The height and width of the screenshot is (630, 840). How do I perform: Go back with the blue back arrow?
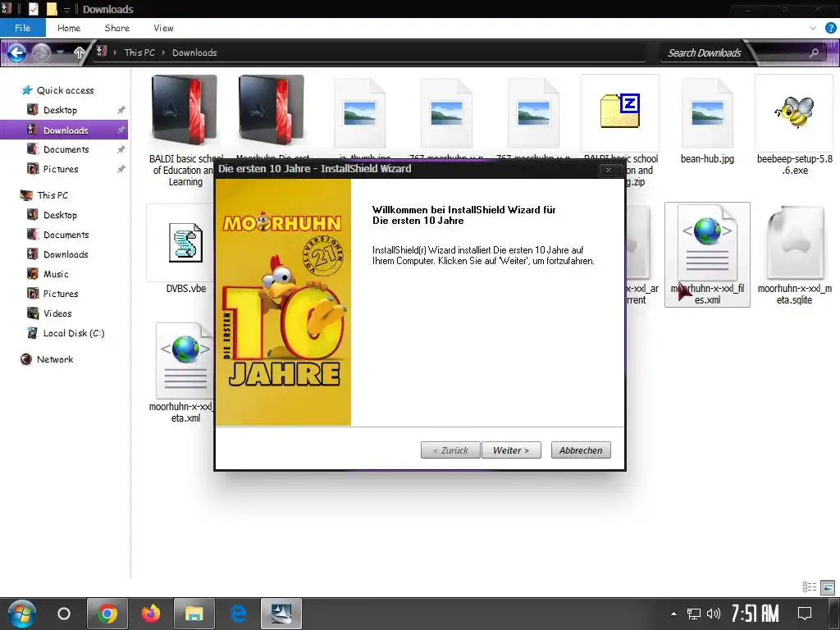tap(16, 52)
